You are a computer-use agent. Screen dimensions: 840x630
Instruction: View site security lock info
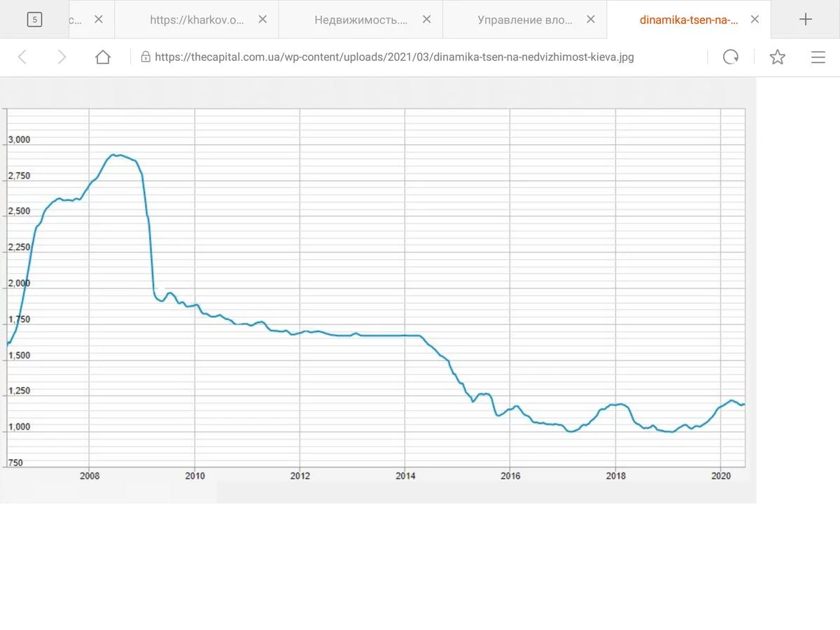146,57
